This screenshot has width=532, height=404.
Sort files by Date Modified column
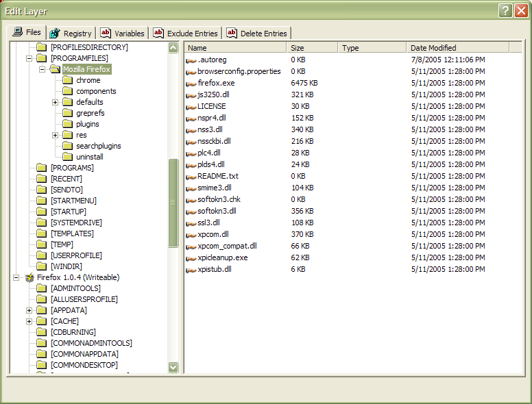click(457, 48)
